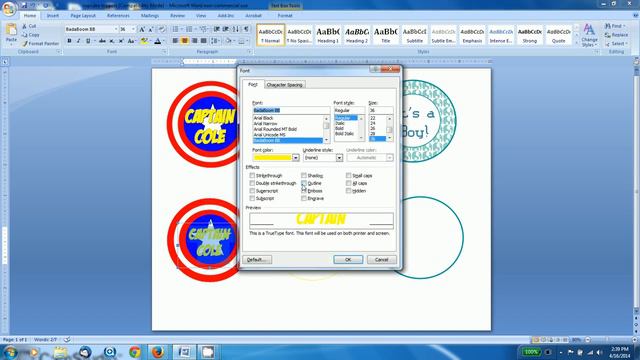
Task: Click the Sort icon in Paragraph group
Action: (x=236, y=29)
